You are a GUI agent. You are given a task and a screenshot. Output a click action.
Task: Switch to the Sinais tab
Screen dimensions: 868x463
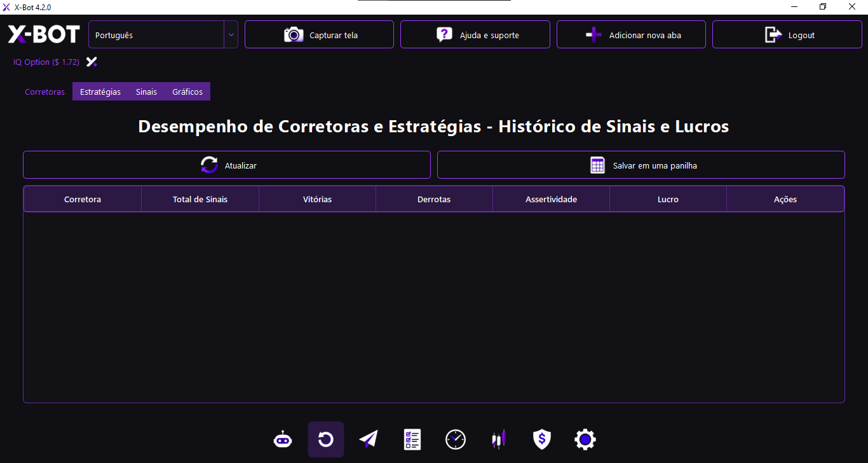(x=146, y=92)
